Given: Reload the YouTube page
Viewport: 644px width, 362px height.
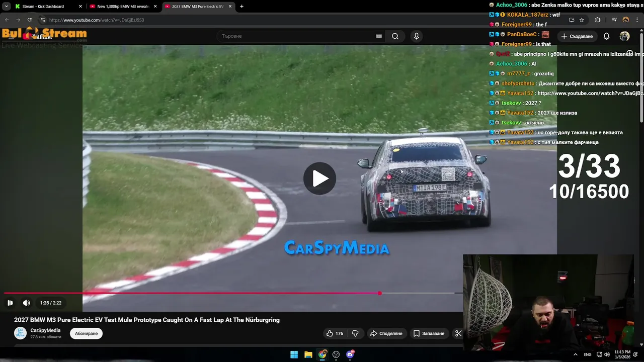Looking at the screenshot, I should (30, 20).
